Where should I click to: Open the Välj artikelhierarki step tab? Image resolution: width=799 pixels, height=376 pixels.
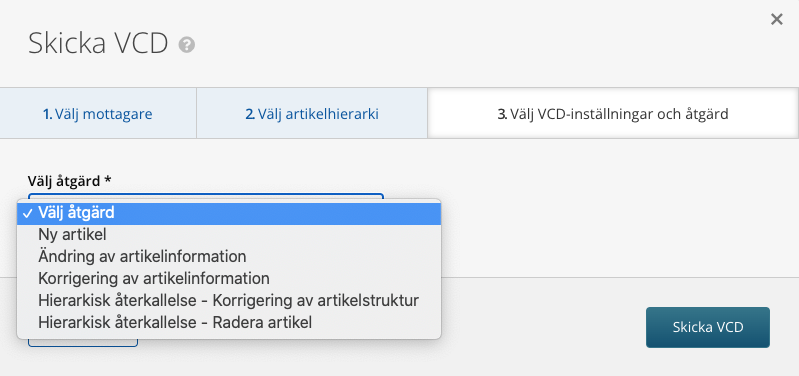click(312, 114)
